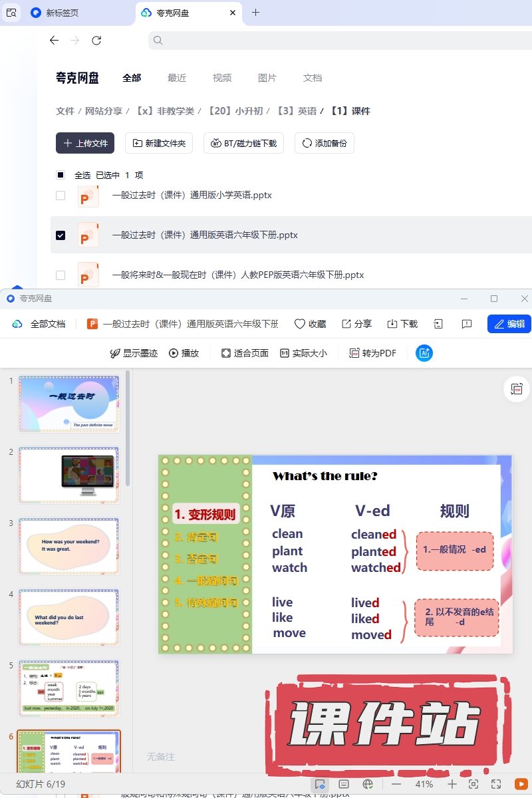The image size is (532, 798).
Task: Click zoom in plus button
Action: click(x=452, y=784)
